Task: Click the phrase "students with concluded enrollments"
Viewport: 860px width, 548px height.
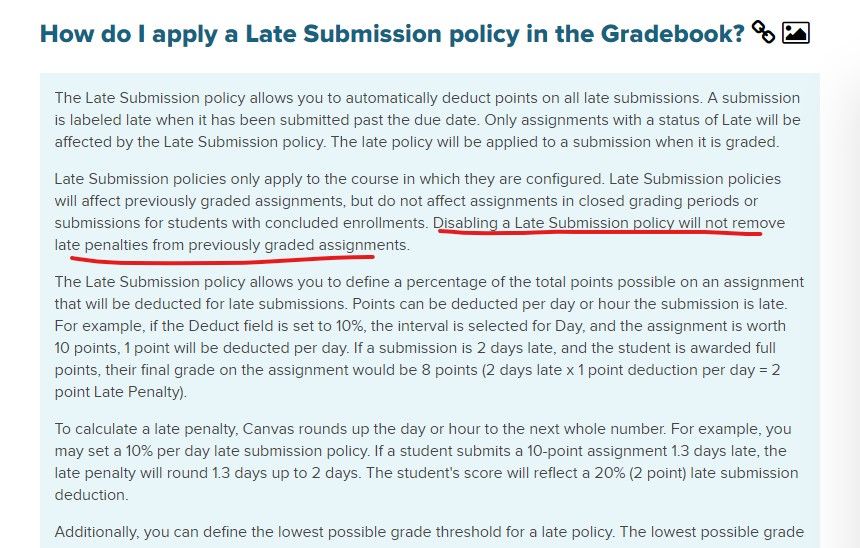Action: (297, 223)
